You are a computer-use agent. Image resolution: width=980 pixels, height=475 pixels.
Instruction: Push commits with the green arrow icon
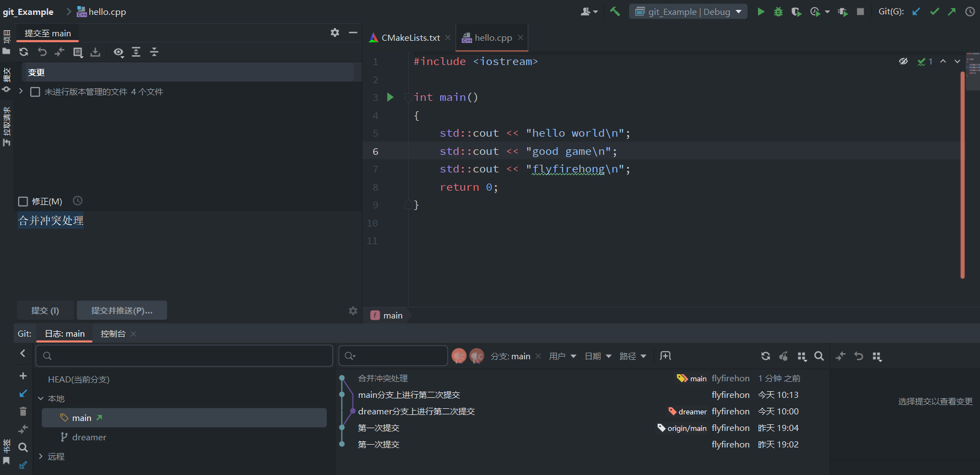click(x=952, y=12)
